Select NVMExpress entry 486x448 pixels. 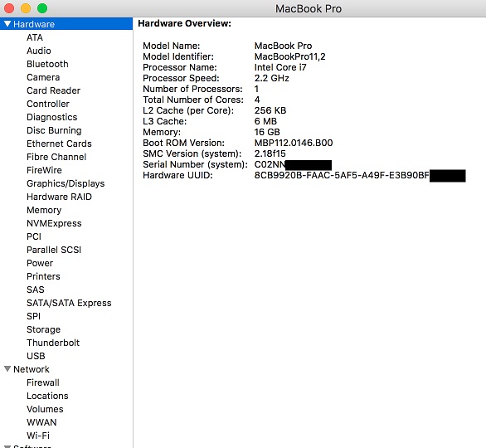(x=54, y=223)
